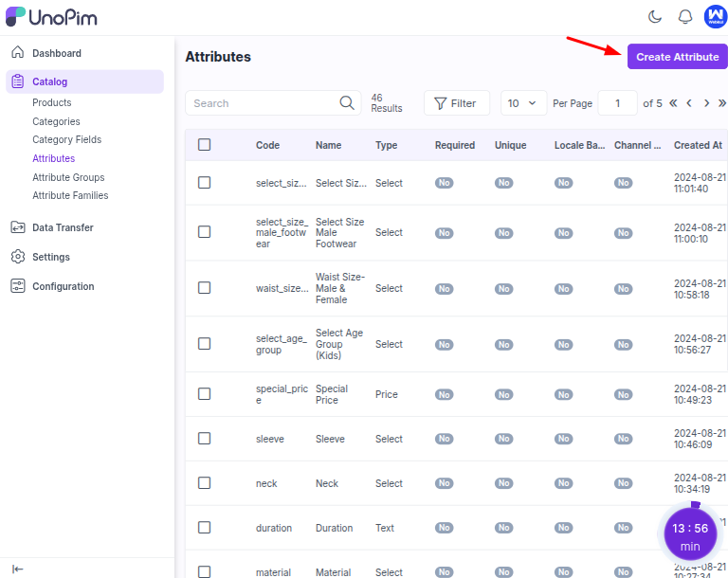Toggle the select-all header checkbox
Image resolution: width=728 pixels, height=578 pixels.
point(205,145)
